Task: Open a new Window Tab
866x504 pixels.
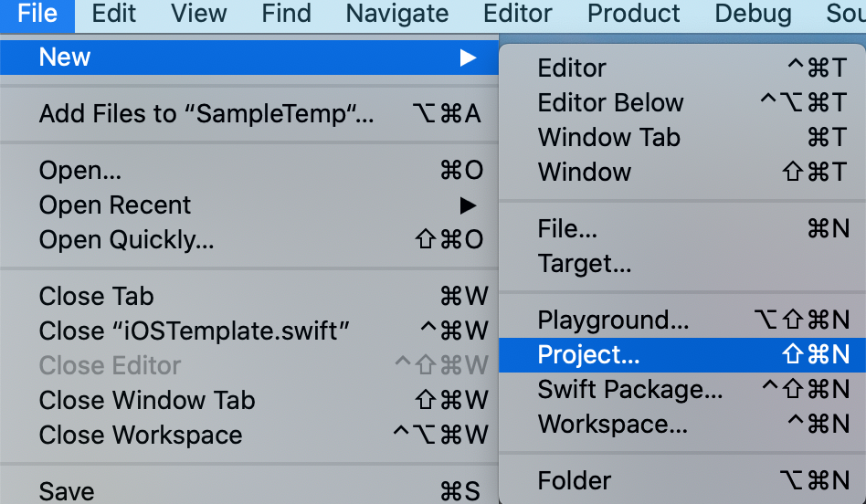Action: [682, 138]
